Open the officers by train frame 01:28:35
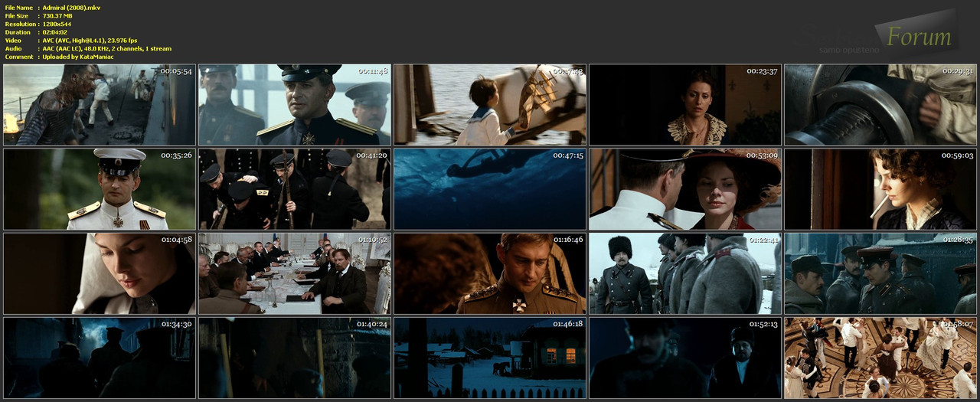Image resolution: width=980 pixels, height=402 pixels. pyautogui.click(x=880, y=273)
